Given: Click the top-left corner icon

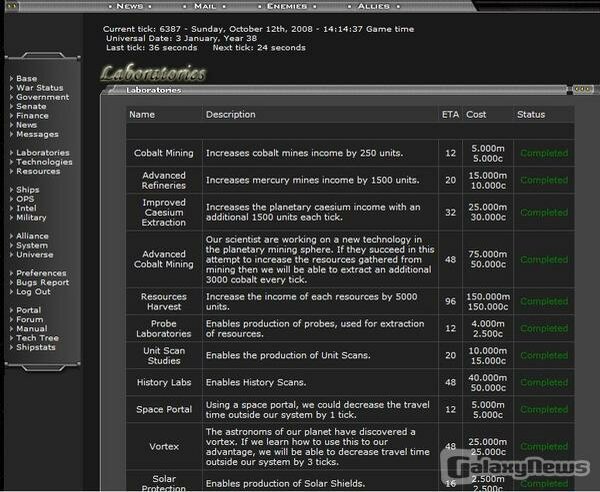Looking at the screenshot, I should point(12,6).
